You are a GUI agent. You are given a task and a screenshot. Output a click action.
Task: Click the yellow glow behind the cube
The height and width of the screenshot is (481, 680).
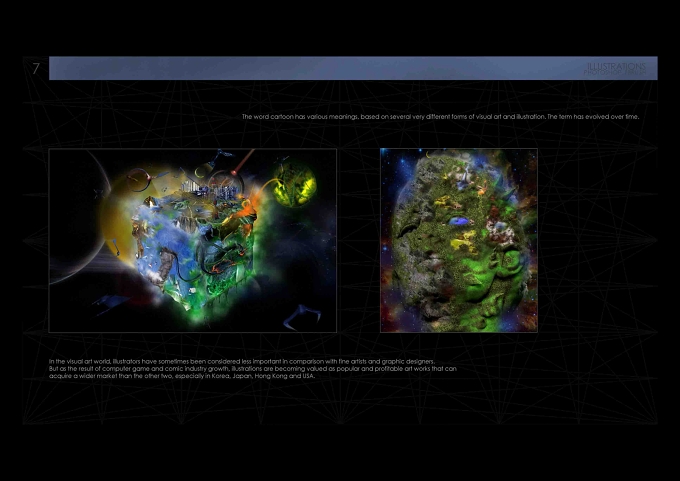[x=114, y=221]
